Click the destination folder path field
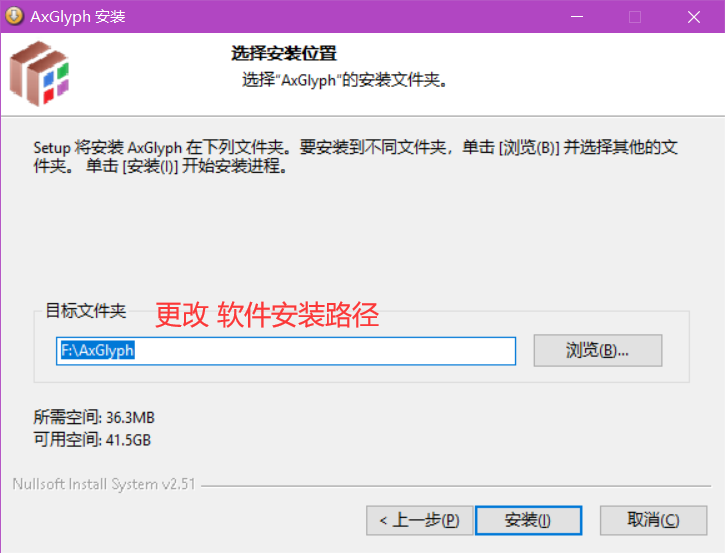 point(286,351)
